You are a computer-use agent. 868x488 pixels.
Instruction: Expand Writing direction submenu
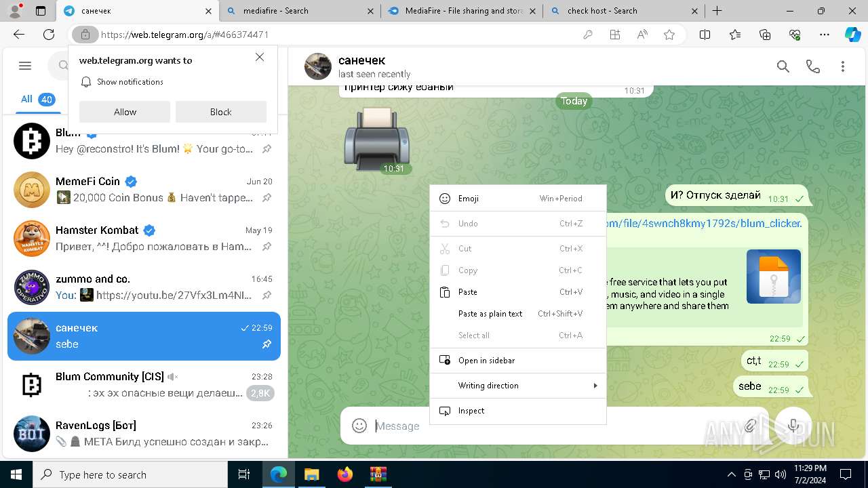(x=518, y=386)
